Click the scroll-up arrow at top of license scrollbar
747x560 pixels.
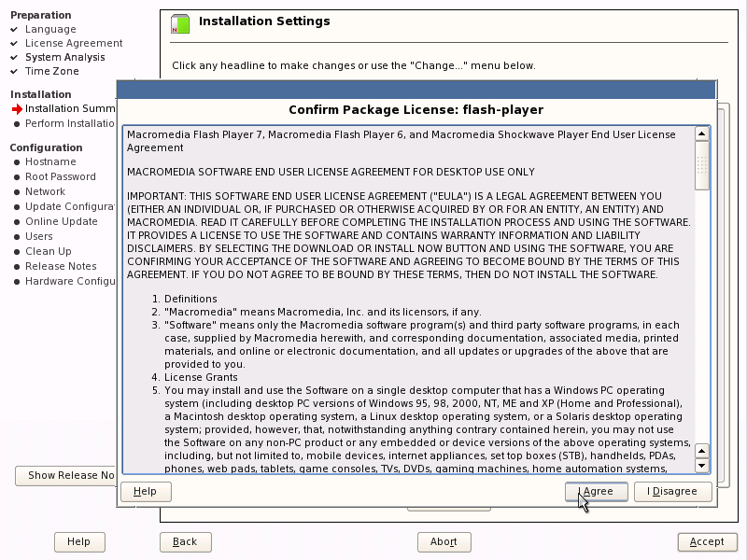(x=702, y=133)
